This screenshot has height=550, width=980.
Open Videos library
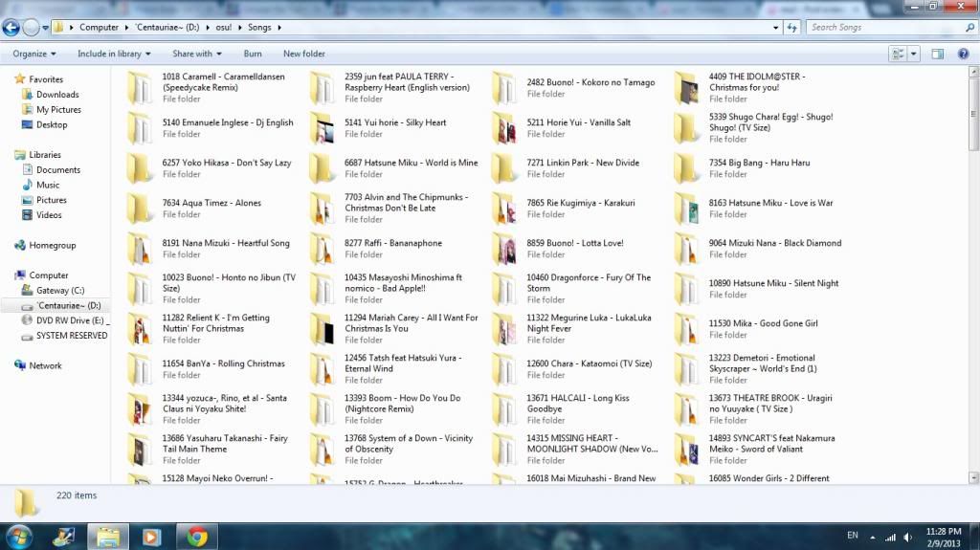49,215
